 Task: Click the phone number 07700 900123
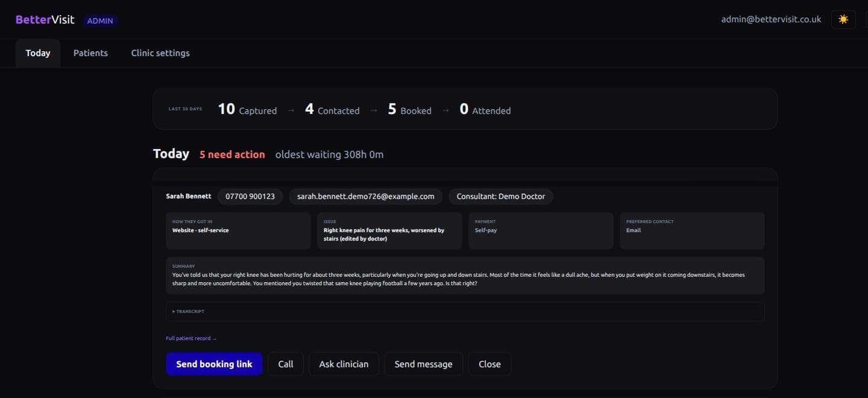(250, 197)
